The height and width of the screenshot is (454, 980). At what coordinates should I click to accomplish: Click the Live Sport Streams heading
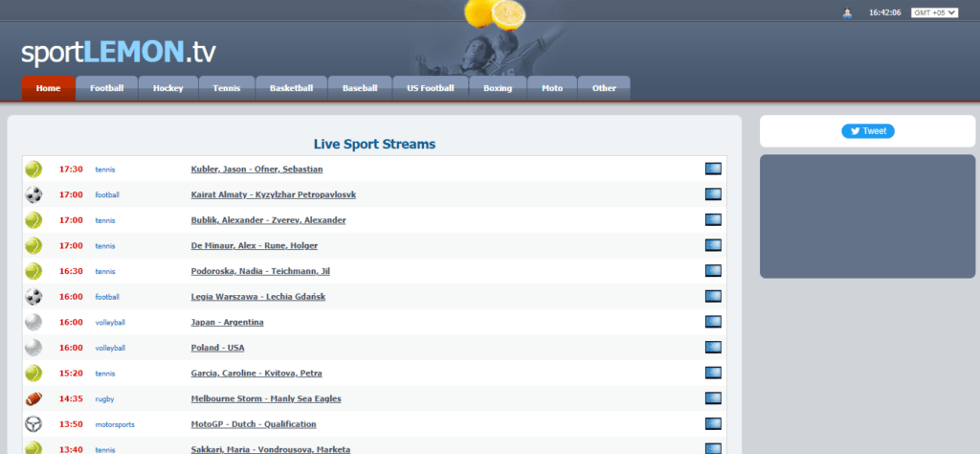click(x=374, y=145)
